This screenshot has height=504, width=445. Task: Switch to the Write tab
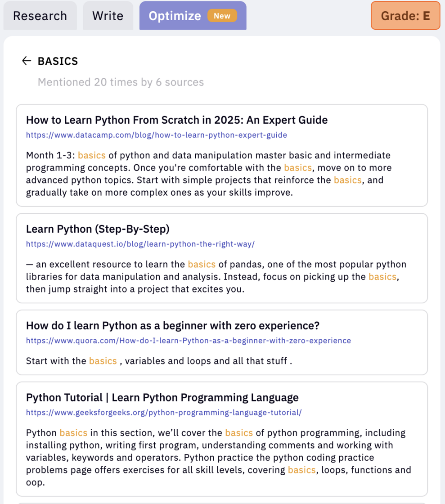pos(108,16)
